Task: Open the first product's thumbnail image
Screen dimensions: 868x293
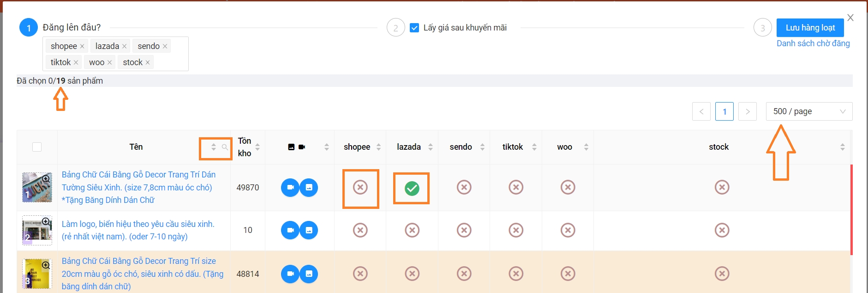Action: click(37, 188)
